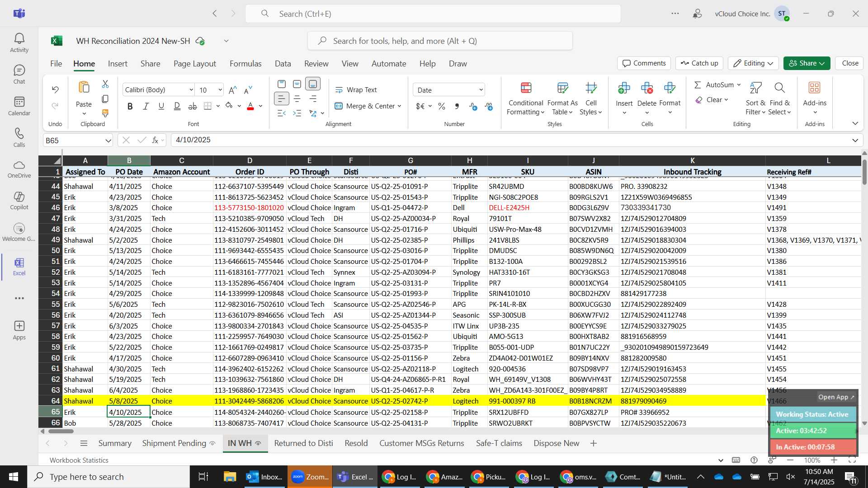Click the Catch up button
The image size is (868, 488).
coord(699,63)
